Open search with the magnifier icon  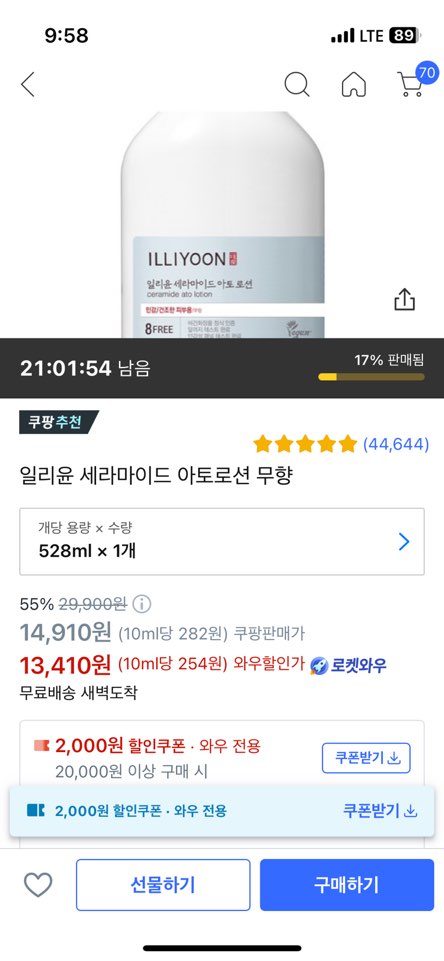(297, 85)
